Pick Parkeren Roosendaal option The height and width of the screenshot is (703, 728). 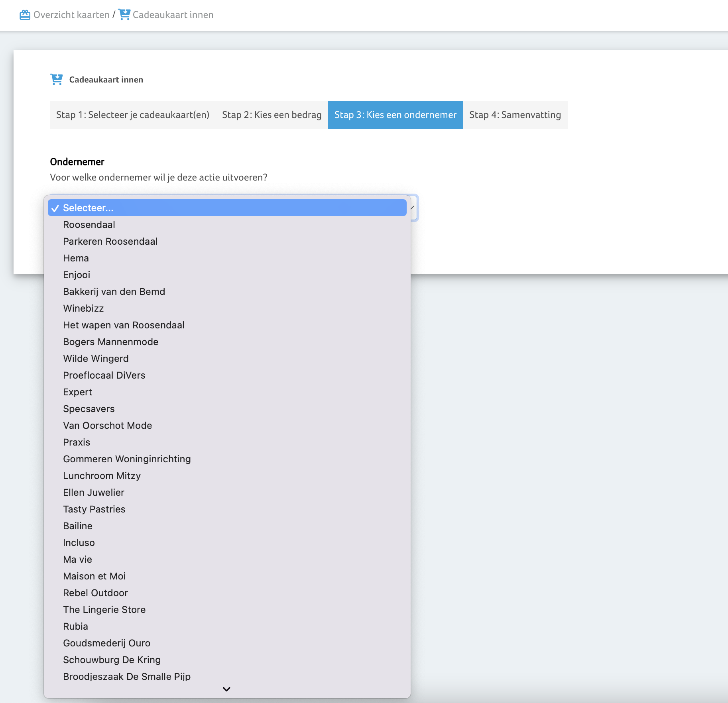click(227, 241)
